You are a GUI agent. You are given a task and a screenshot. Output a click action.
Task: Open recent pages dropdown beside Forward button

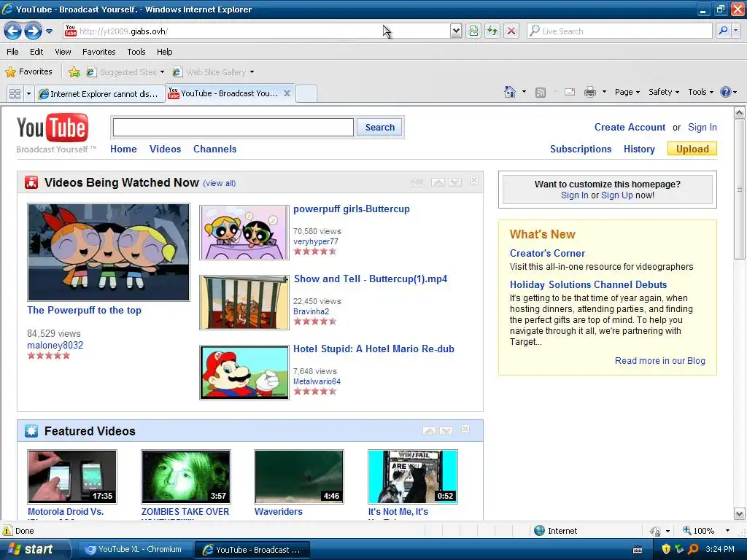coord(49,31)
